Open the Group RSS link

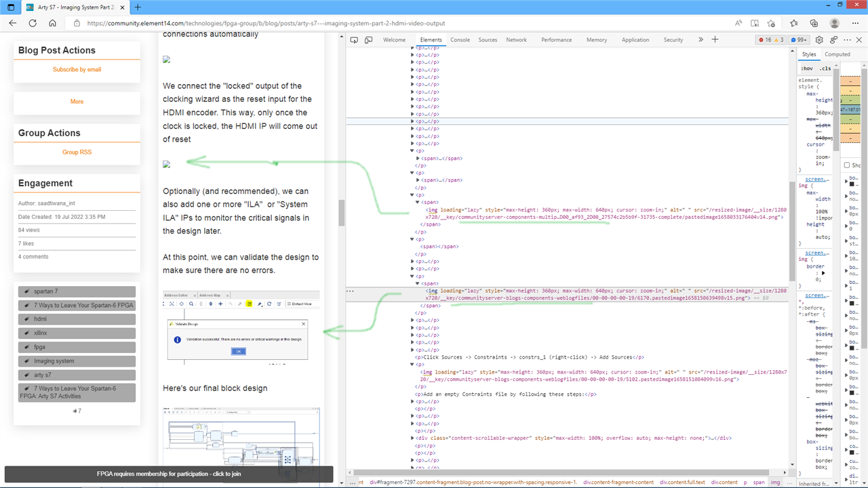click(x=77, y=152)
